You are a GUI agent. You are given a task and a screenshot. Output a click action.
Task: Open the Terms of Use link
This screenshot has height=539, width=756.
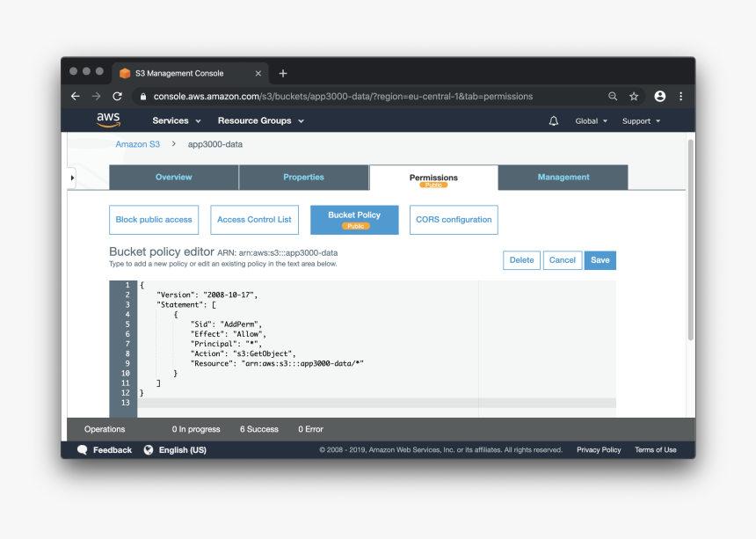click(656, 450)
